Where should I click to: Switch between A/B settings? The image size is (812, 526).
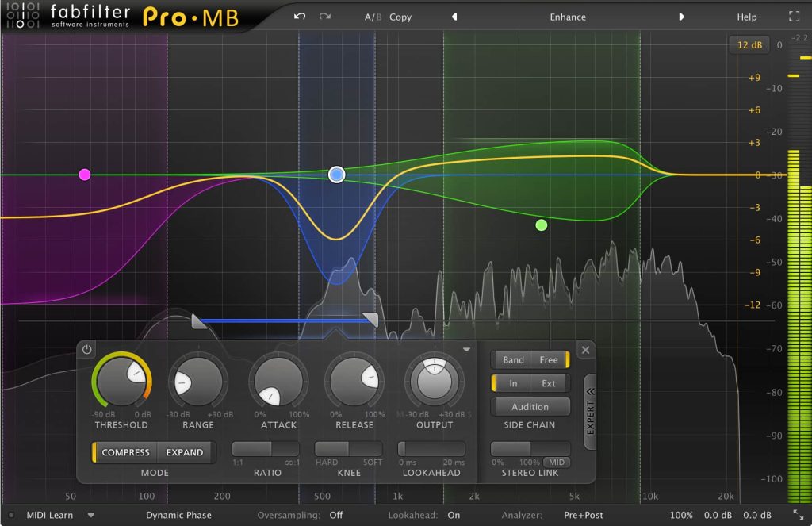click(373, 17)
